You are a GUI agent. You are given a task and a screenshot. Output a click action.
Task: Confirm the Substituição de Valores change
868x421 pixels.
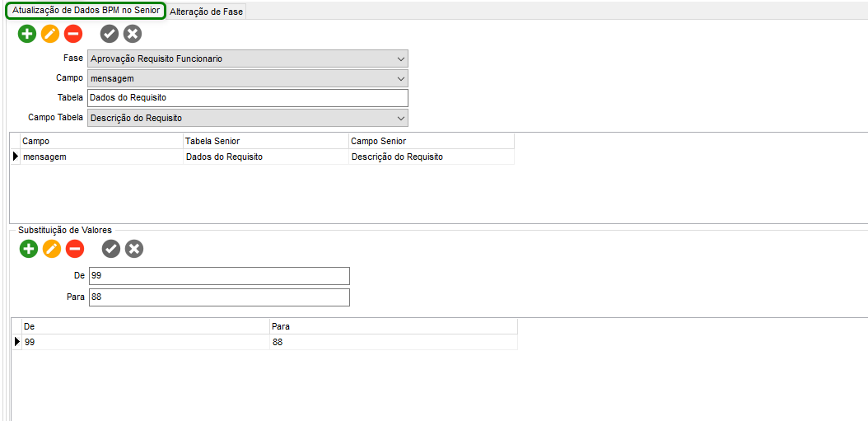pyautogui.click(x=111, y=248)
